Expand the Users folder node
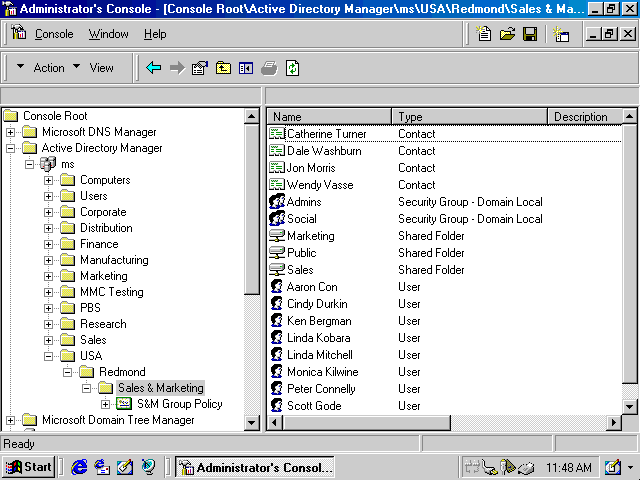This screenshot has width=640, height=480. pos(49,196)
